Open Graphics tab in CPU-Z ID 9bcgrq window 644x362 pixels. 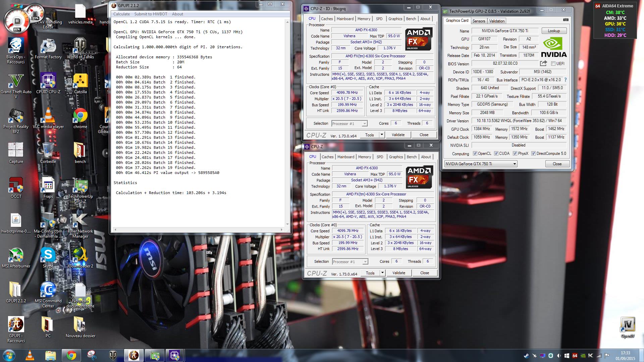395,19
